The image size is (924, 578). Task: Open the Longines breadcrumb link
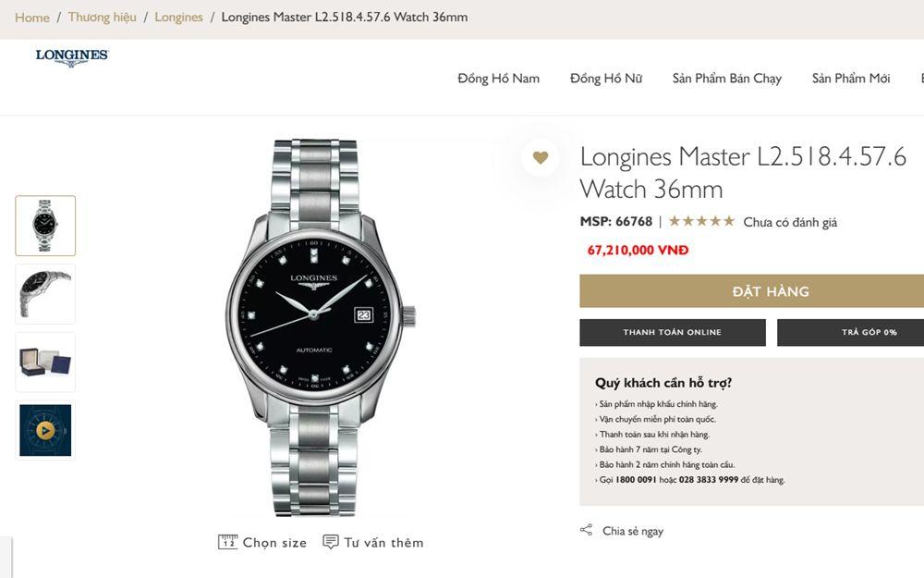click(178, 18)
